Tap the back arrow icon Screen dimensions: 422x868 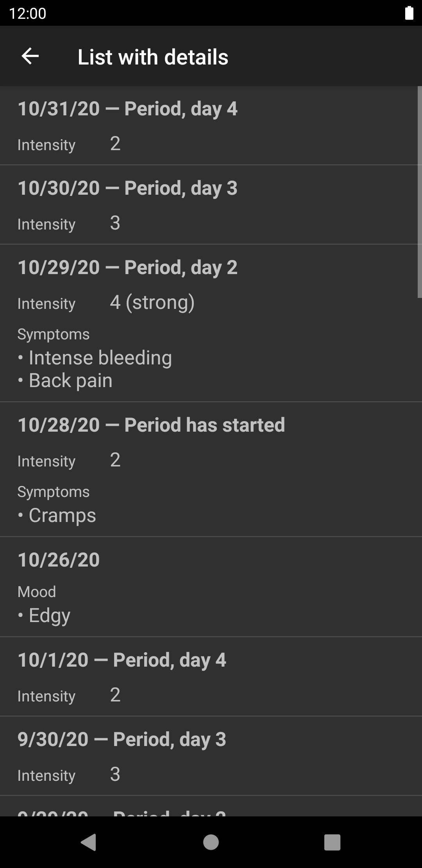pos(30,56)
